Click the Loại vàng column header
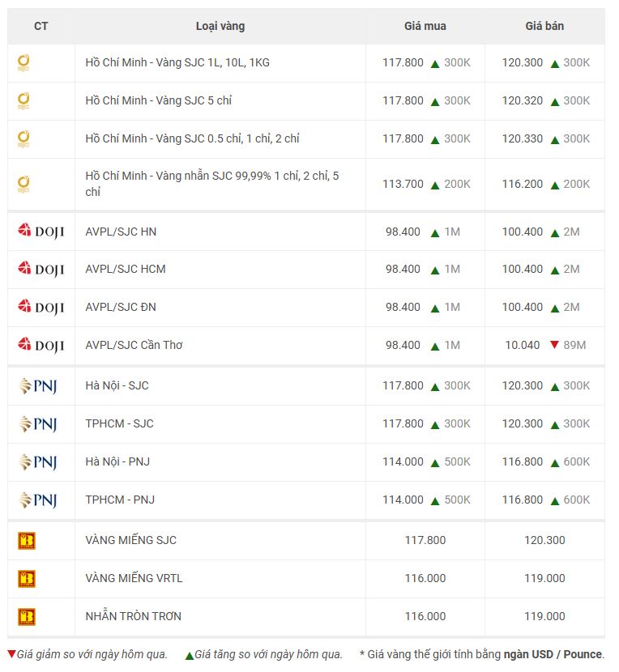Image resolution: width=619 pixels, height=672 pixels. [220, 26]
